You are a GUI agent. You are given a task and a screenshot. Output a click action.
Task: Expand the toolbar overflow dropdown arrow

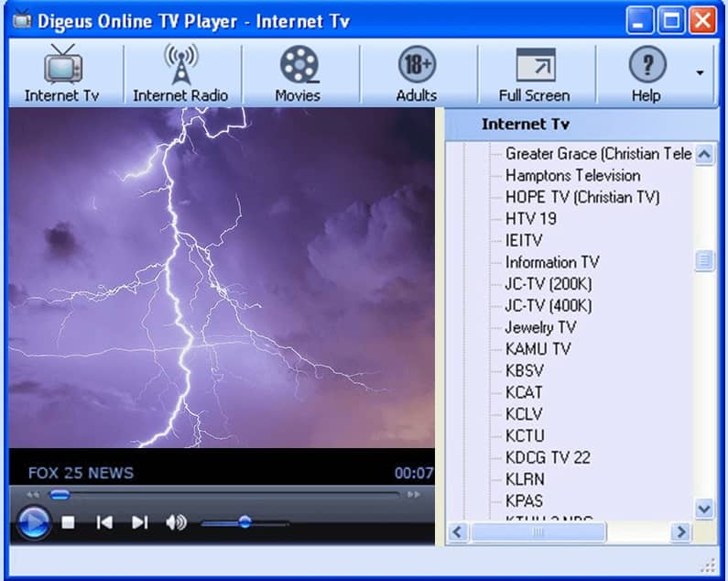click(701, 73)
